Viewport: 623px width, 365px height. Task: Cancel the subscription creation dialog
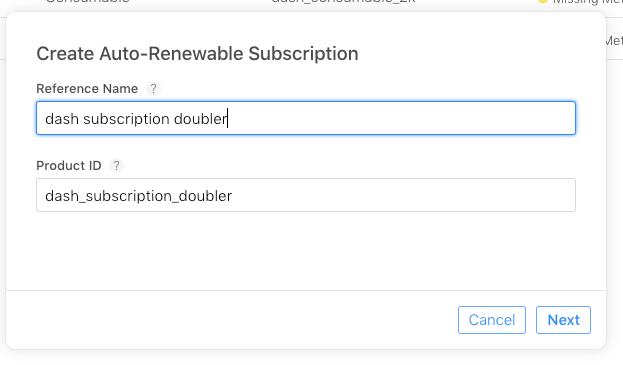point(491,320)
